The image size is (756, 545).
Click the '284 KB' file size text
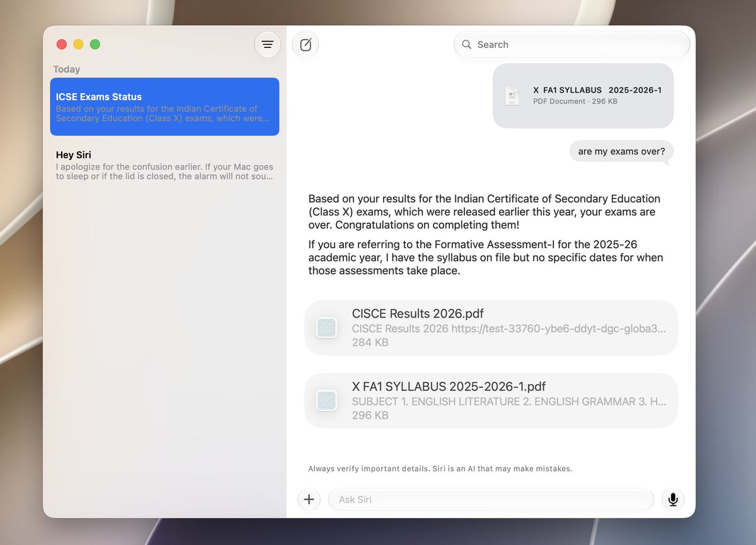370,343
